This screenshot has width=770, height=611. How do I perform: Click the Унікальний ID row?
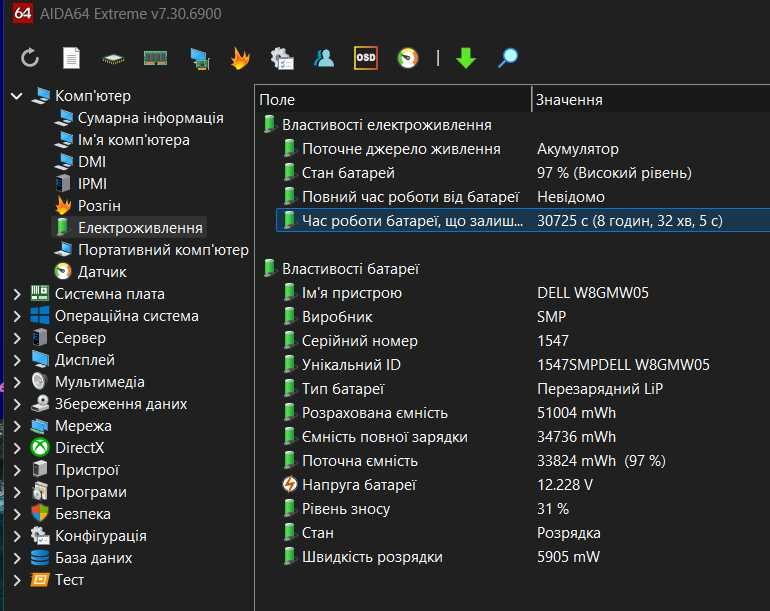[523, 365]
